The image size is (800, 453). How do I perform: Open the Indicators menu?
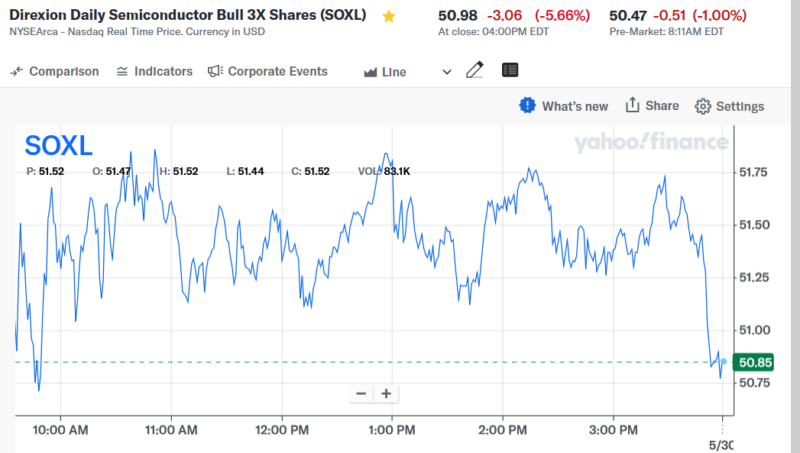(x=154, y=71)
